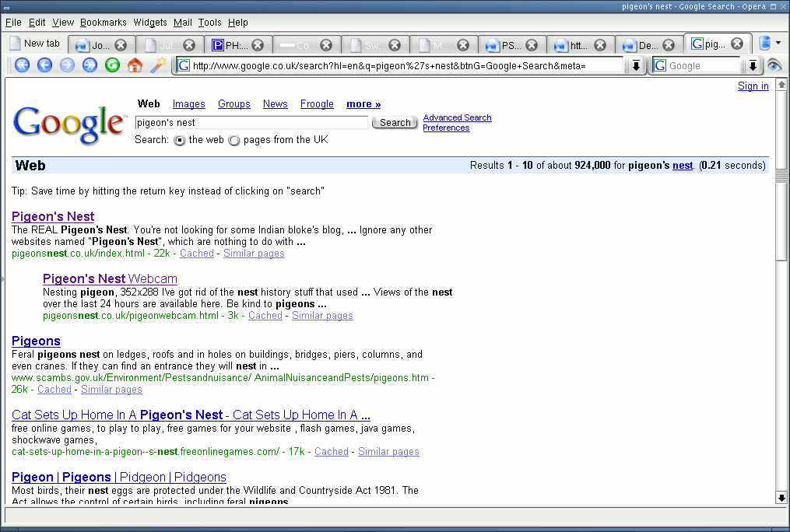Open the home page via the home icon
This screenshot has height=532, width=790.
pos(134,65)
